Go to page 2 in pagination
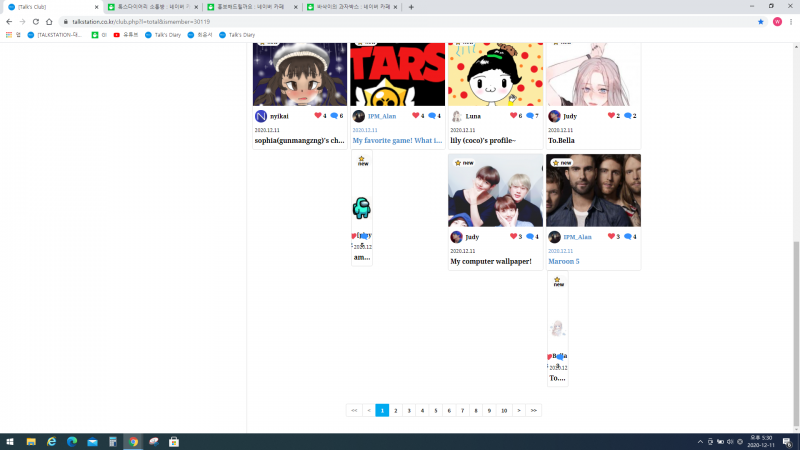Image resolution: width=800 pixels, height=450 pixels. point(396,410)
